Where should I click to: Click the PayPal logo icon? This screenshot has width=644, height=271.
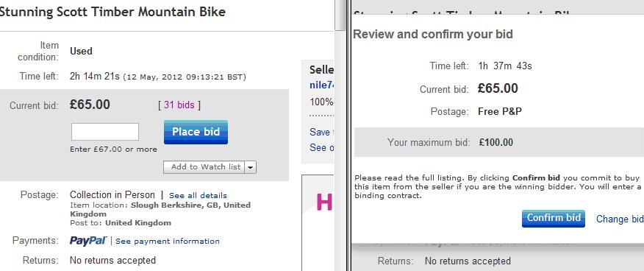88,241
